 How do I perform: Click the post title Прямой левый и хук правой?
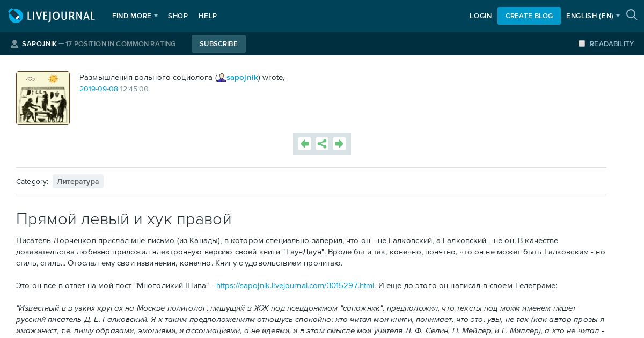point(124,219)
